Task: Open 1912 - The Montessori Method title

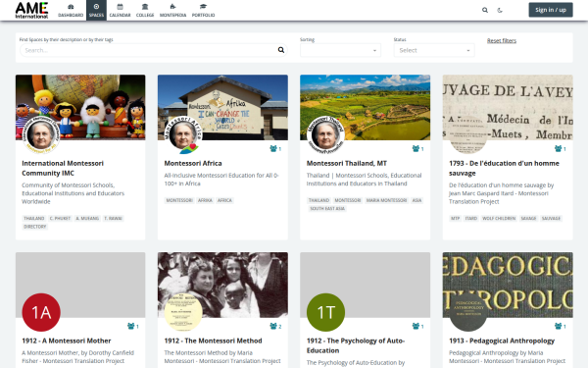Action: (213, 341)
